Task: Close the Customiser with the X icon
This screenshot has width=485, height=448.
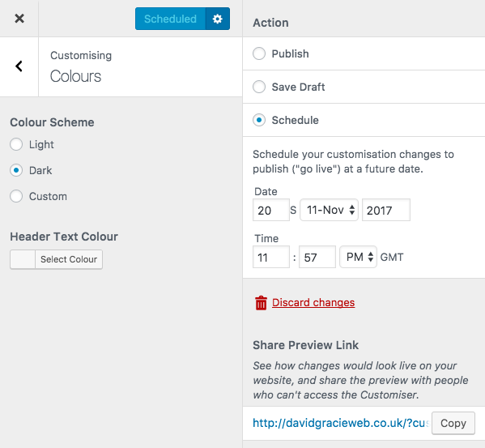Action: pyautogui.click(x=19, y=19)
